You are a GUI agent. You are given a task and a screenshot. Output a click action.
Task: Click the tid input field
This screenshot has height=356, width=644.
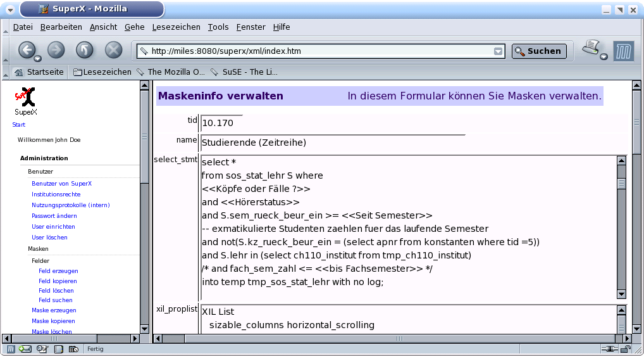pos(222,123)
